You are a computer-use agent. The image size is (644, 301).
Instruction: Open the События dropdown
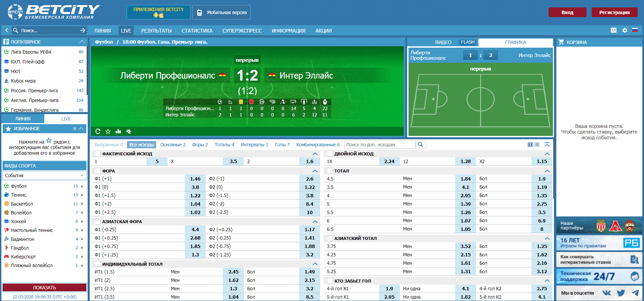click(x=44, y=175)
